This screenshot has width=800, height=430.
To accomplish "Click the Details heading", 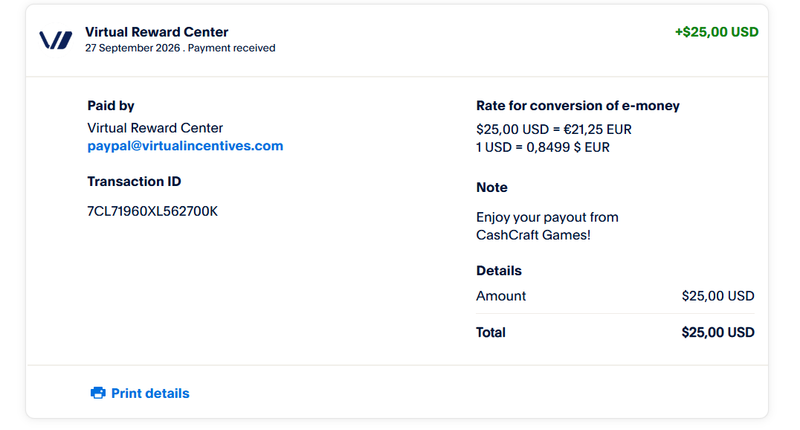I will click(499, 271).
